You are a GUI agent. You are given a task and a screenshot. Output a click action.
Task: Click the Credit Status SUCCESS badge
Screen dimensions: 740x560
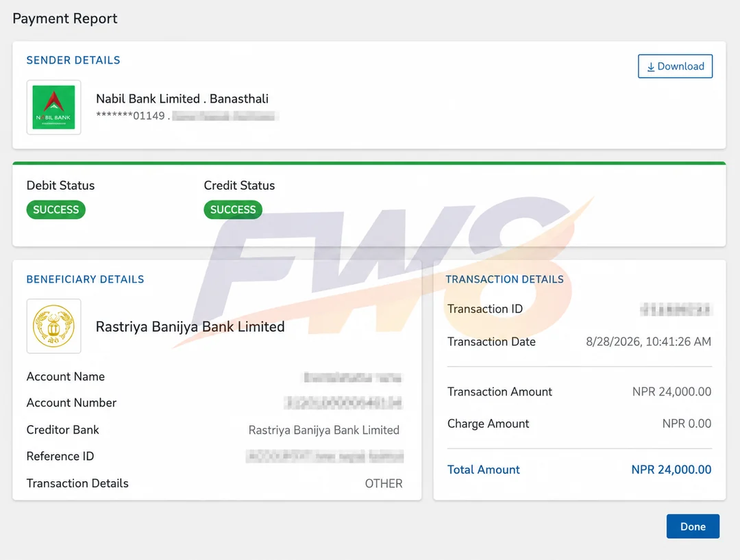(233, 209)
